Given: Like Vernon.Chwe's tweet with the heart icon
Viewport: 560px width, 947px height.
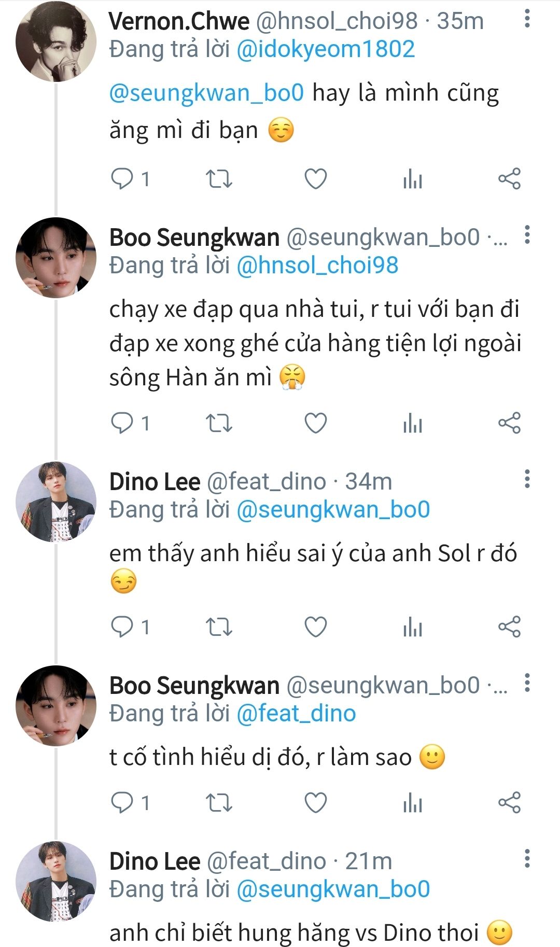Looking at the screenshot, I should (x=315, y=179).
